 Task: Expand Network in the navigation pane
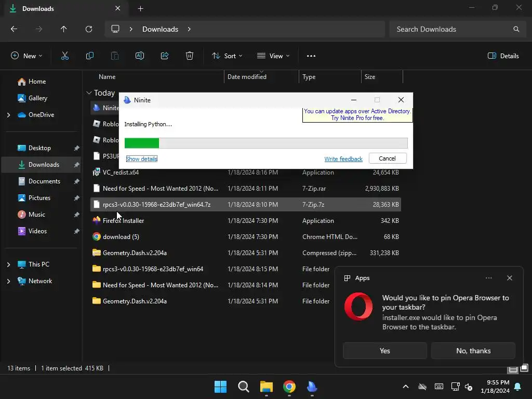click(x=8, y=281)
